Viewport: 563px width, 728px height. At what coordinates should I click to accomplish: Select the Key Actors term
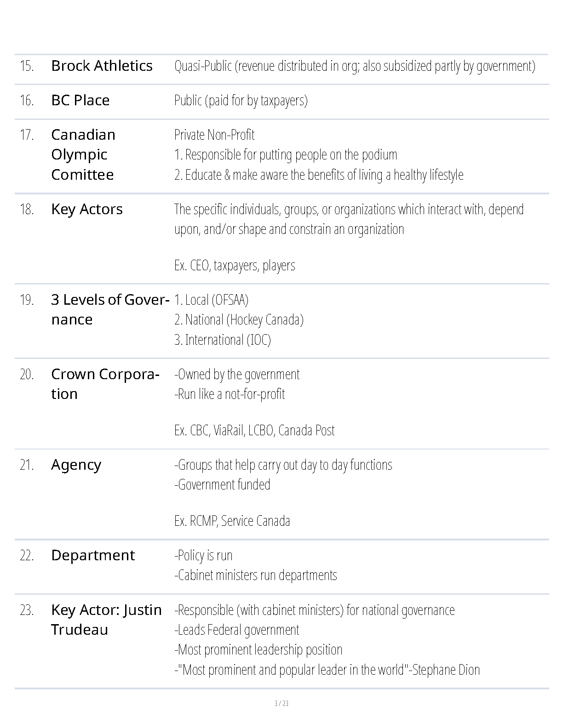point(87,209)
